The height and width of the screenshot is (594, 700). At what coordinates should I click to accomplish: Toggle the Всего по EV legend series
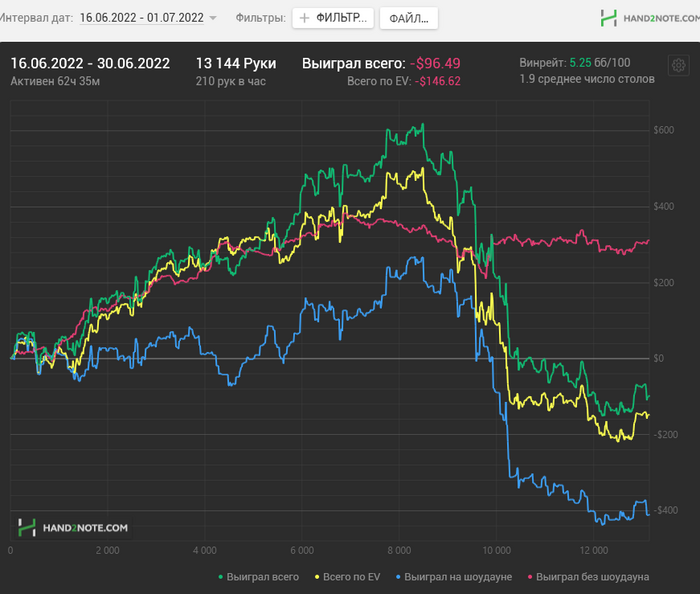[x=348, y=577]
